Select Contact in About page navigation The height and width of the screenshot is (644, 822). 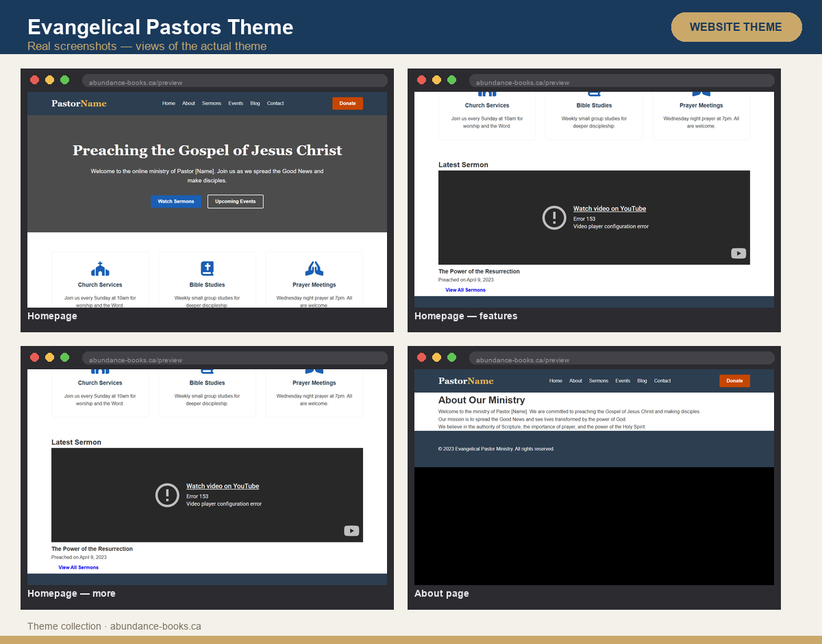(x=662, y=381)
